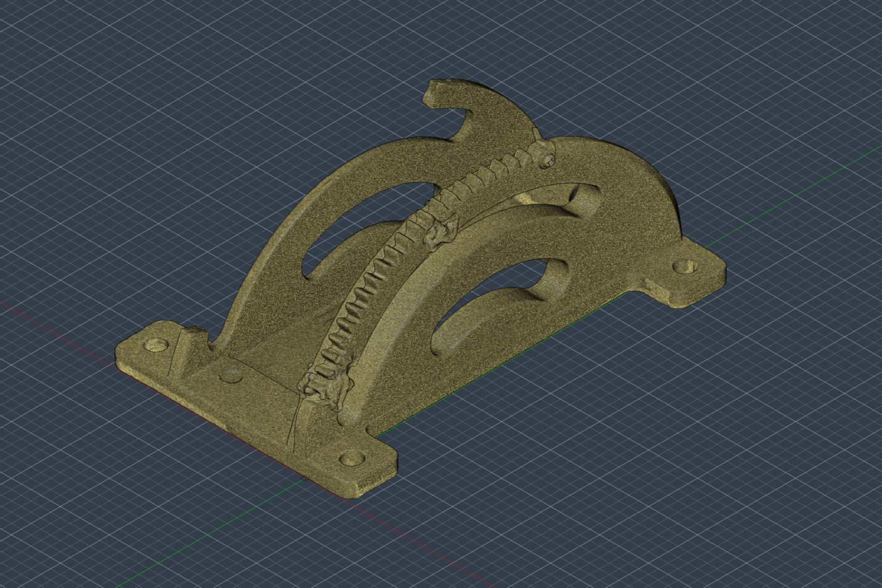
Task: Click the screw head at rack's upper end
Action: point(548,161)
